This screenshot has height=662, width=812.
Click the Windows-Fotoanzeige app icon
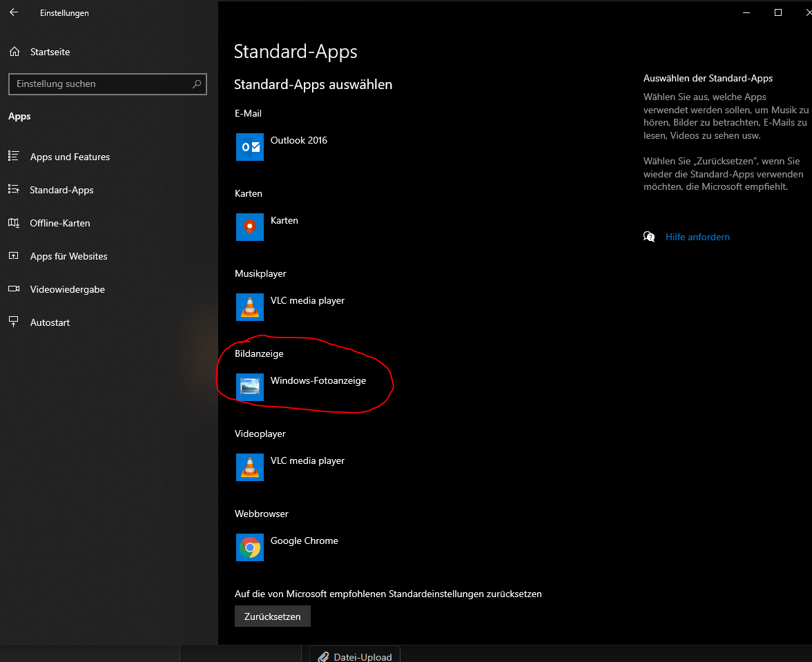click(250, 387)
